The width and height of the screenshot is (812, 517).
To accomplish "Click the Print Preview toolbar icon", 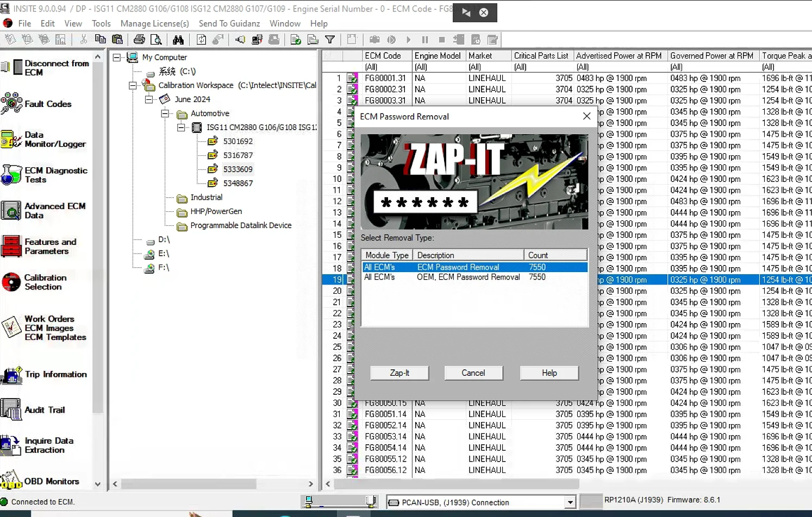I will click(x=156, y=40).
